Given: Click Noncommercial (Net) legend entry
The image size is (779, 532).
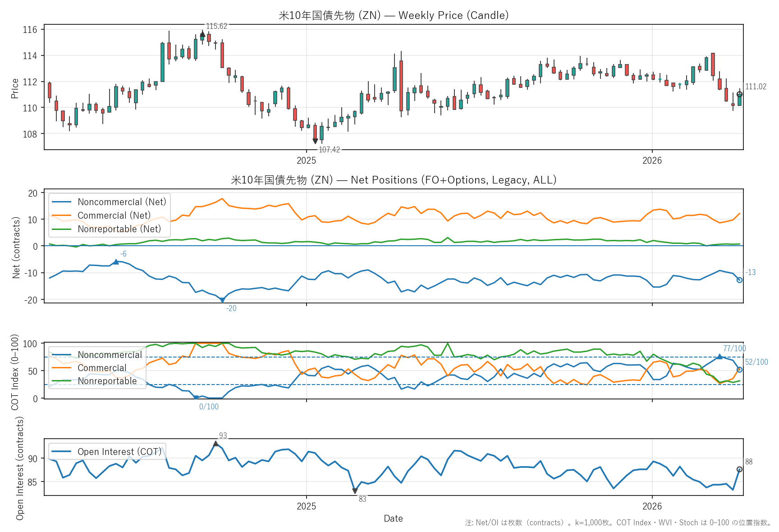Looking at the screenshot, I should tap(121, 202).
